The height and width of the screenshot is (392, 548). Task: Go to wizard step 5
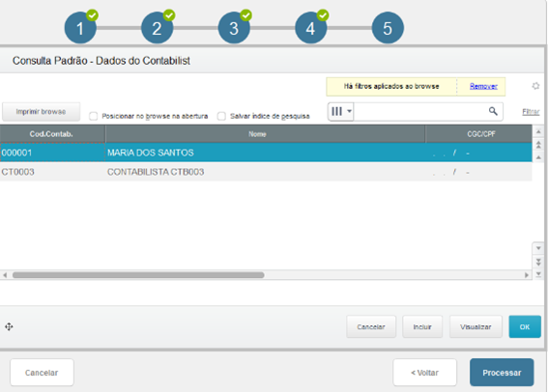click(388, 28)
